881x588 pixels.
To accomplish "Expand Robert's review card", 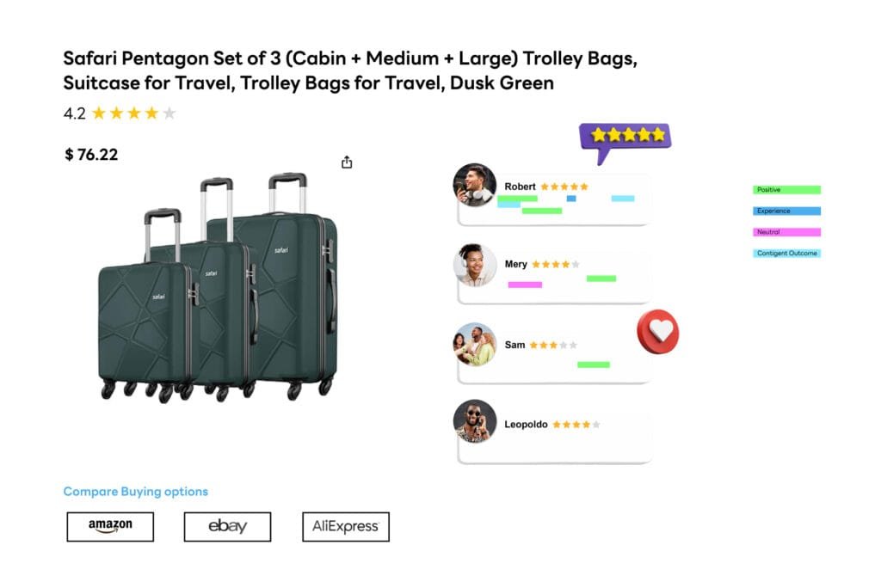I will point(568,199).
